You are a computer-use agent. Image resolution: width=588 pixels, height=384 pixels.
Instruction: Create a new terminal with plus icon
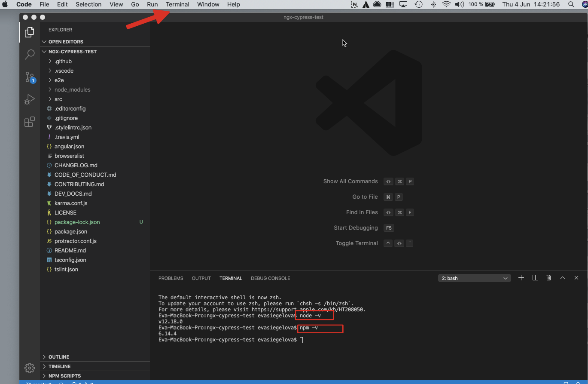click(521, 278)
